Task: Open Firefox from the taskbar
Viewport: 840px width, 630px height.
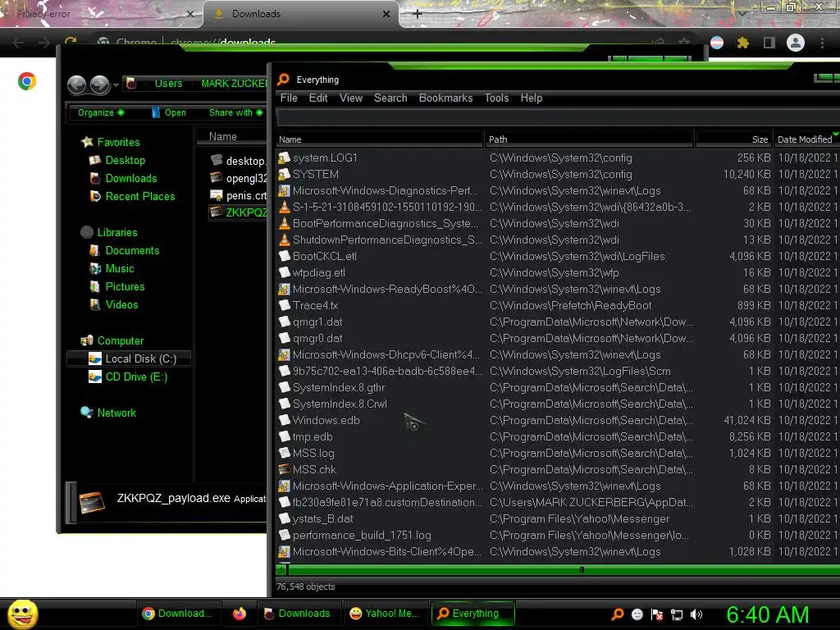Action: click(x=240, y=614)
